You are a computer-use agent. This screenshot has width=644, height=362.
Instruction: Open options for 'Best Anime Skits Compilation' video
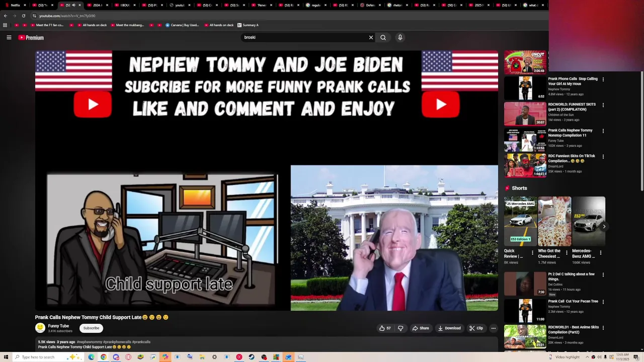tap(603, 327)
